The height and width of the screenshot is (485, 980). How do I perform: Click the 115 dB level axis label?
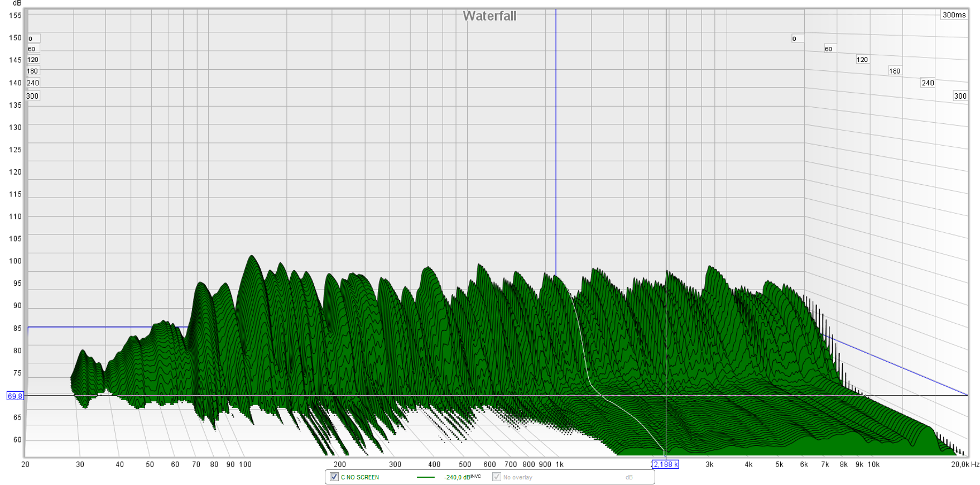coord(15,194)
